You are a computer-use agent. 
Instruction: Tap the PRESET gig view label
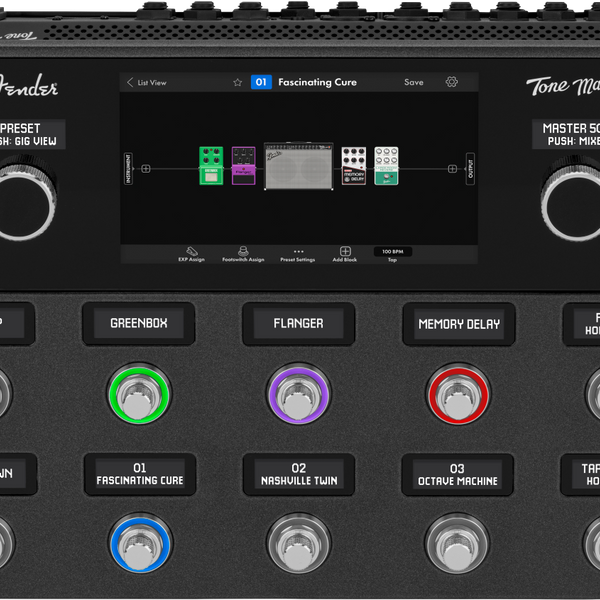point(32,134)
